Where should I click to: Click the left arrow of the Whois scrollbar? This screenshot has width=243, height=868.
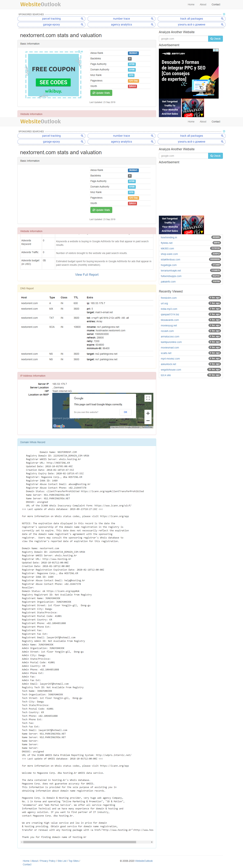pyautogui.click(x=22, y=842)
